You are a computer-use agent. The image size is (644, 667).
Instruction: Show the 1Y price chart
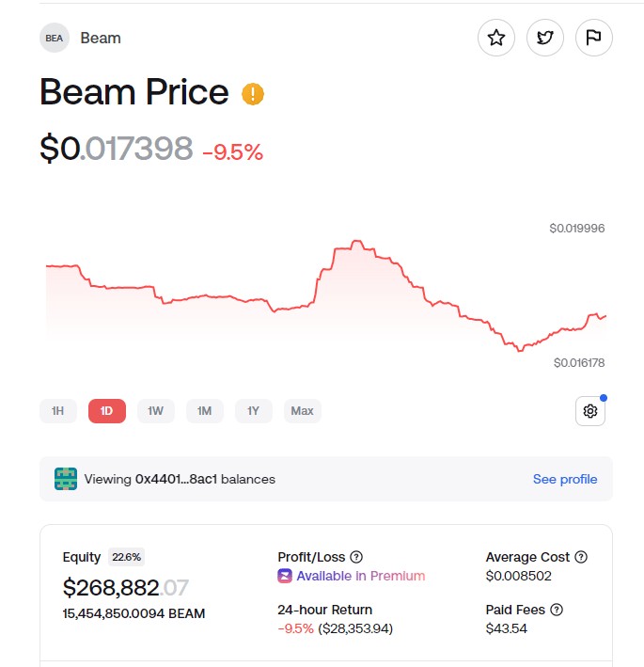tap(254, 411)
